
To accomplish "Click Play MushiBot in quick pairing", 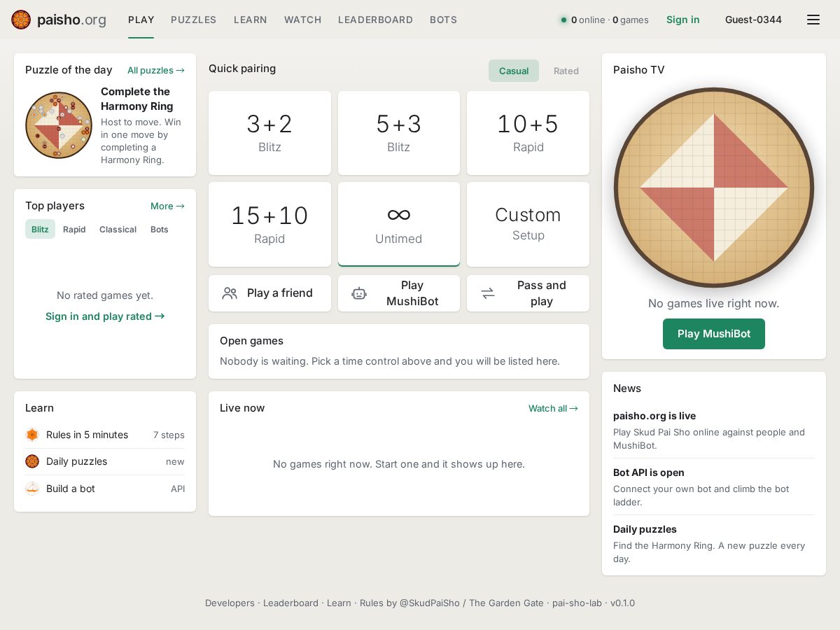I will pos(399,293).
